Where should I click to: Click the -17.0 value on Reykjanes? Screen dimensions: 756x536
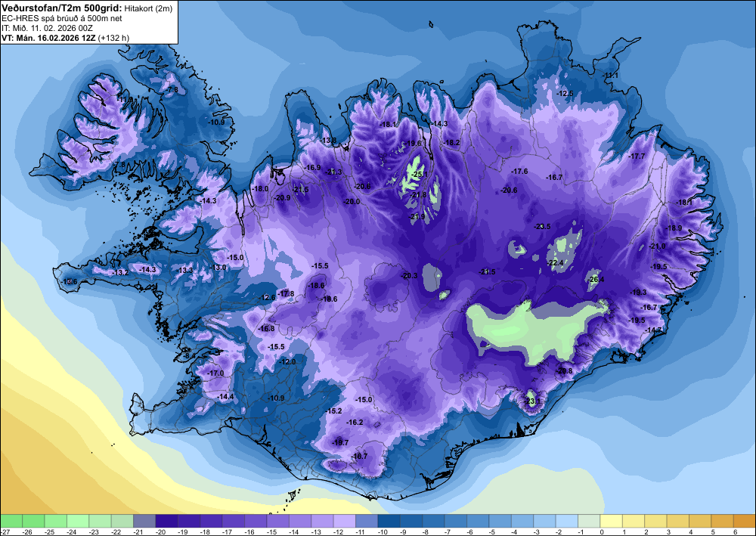[x=215, y=373]
